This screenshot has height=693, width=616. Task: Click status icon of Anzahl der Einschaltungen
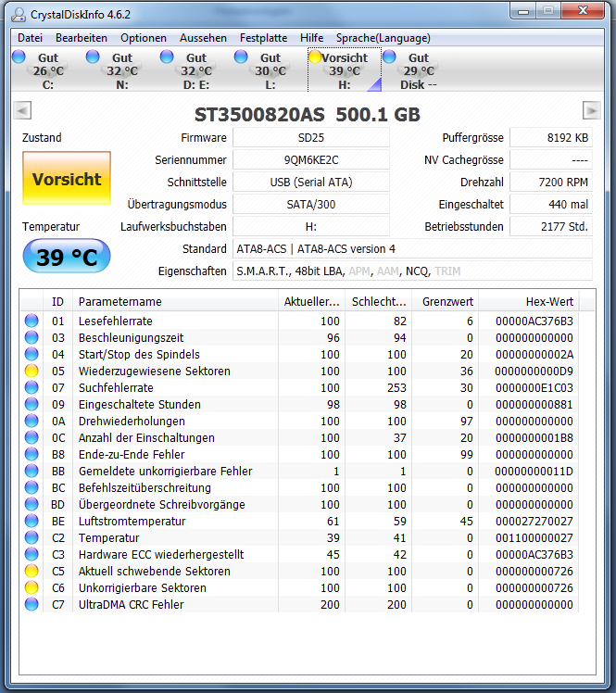point(31,438)
